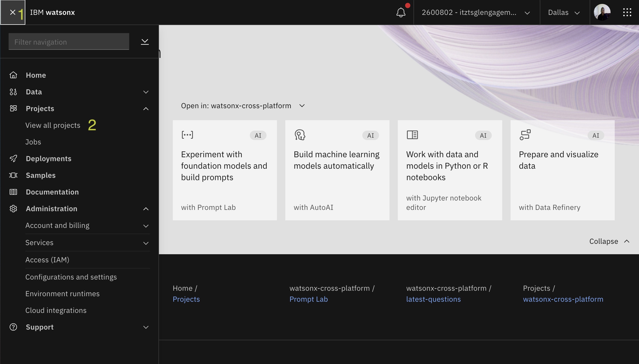
Task: Open the app switcher grid icon
Action: [x=627, y=12]
